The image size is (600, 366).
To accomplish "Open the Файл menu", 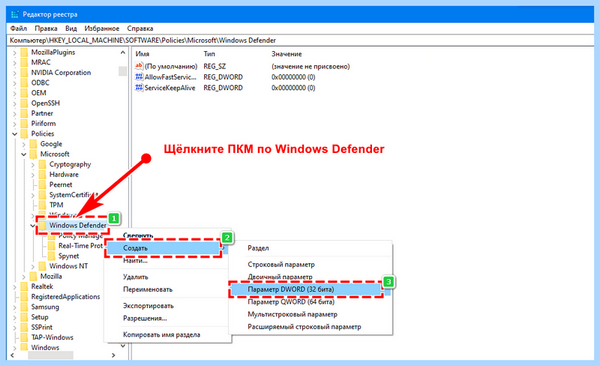I will point(18,28).
